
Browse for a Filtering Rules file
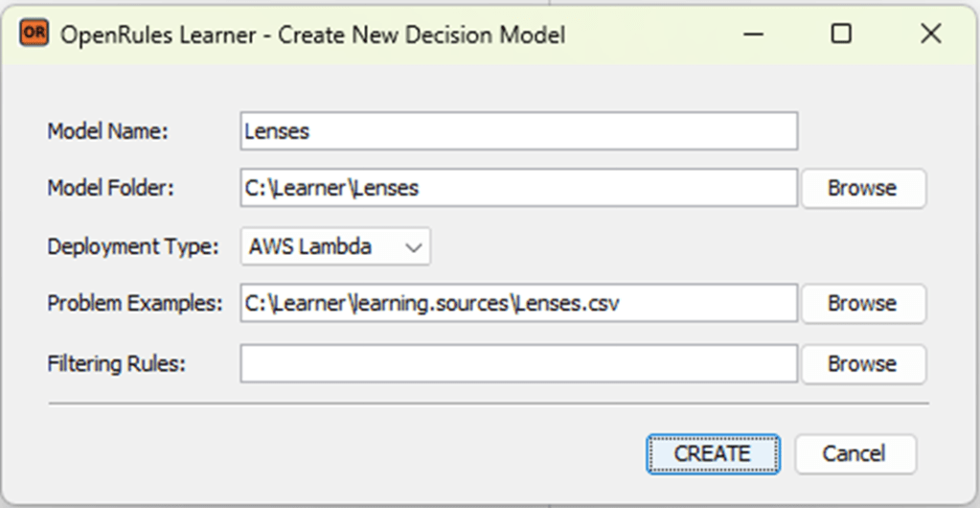click(x=862, y=364)
